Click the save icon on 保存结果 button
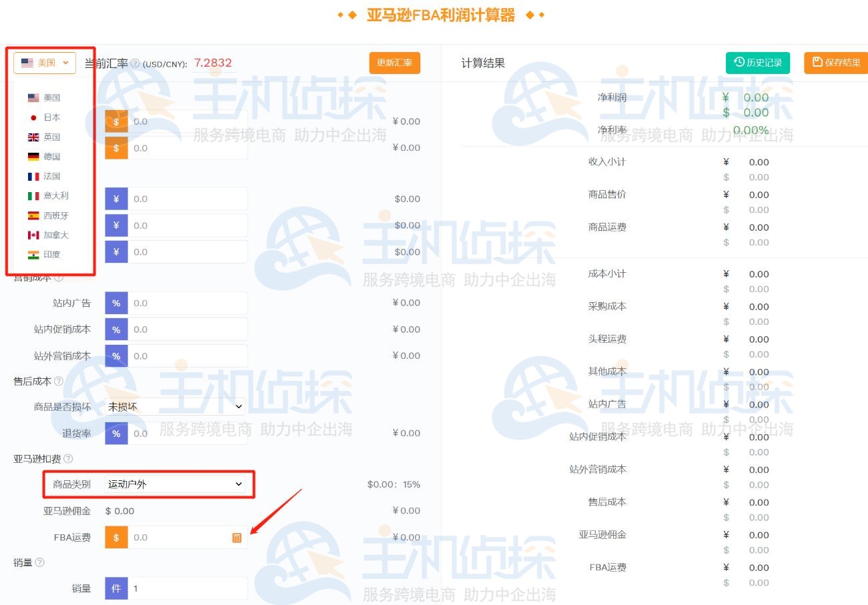The height and width of the screenshot is (605, 868). 816,62
